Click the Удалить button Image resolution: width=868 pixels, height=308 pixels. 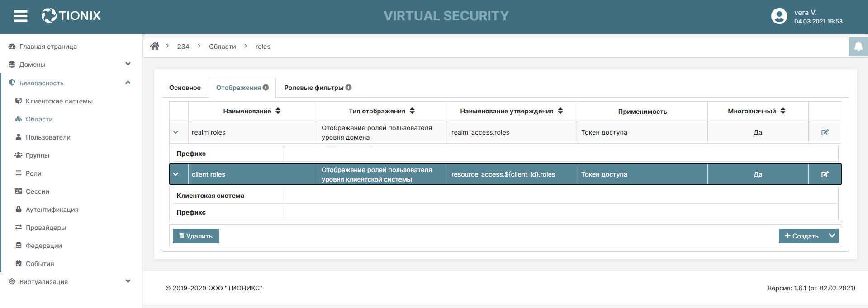196,236
